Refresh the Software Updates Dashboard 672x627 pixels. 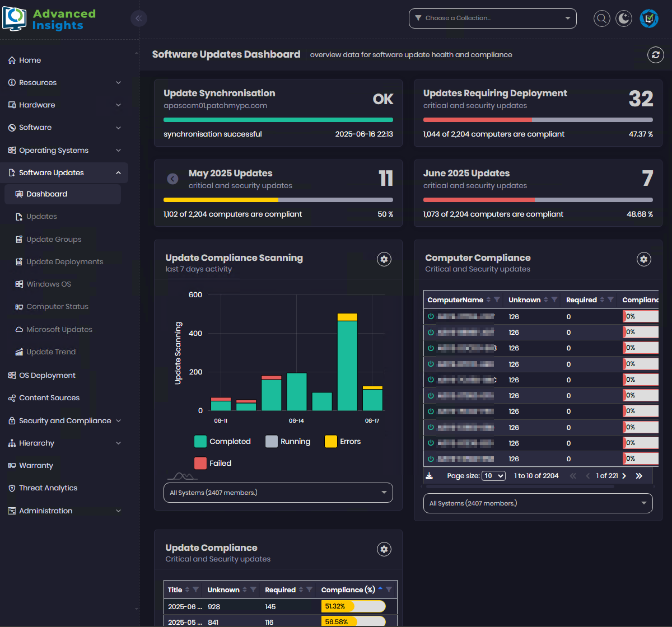[655, 55]
